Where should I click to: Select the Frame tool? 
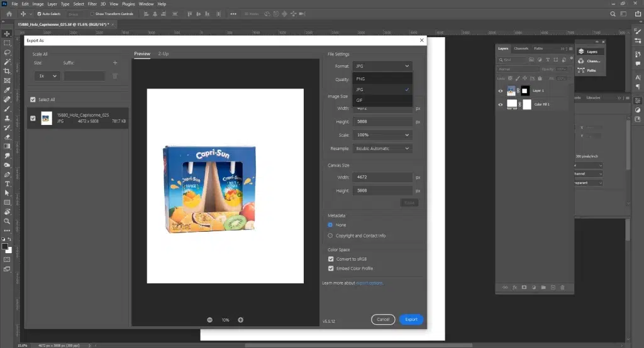(x=7, y=81)
